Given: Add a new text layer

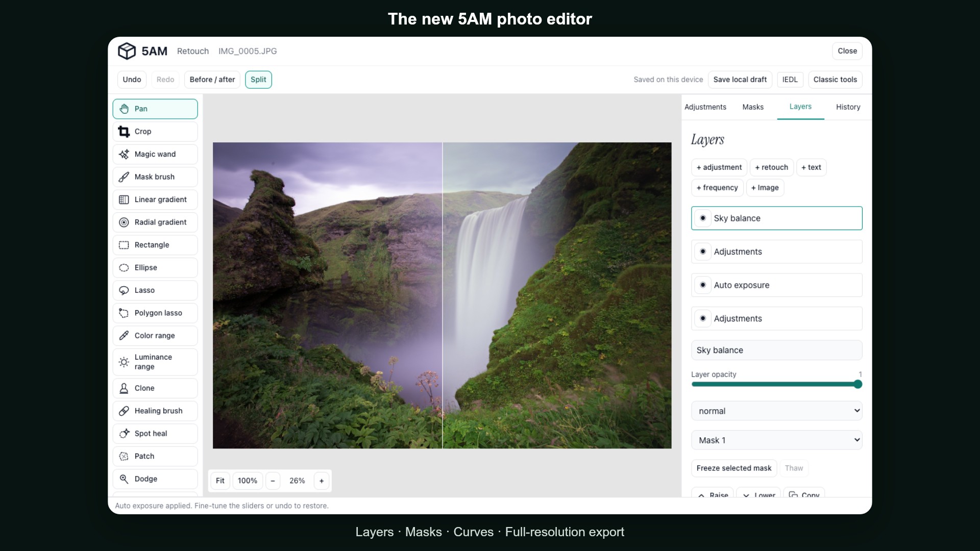Looking at the screenshot, I should point(811,167).
